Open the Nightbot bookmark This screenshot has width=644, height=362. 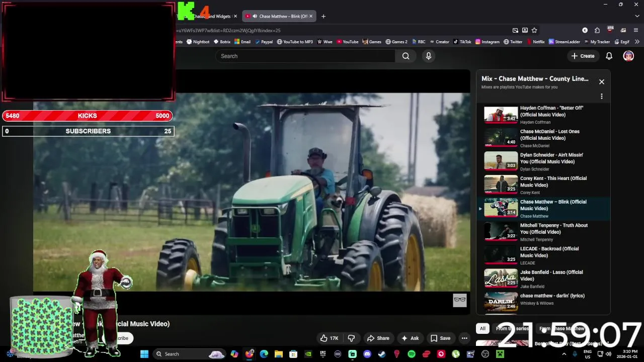[198, 42]
